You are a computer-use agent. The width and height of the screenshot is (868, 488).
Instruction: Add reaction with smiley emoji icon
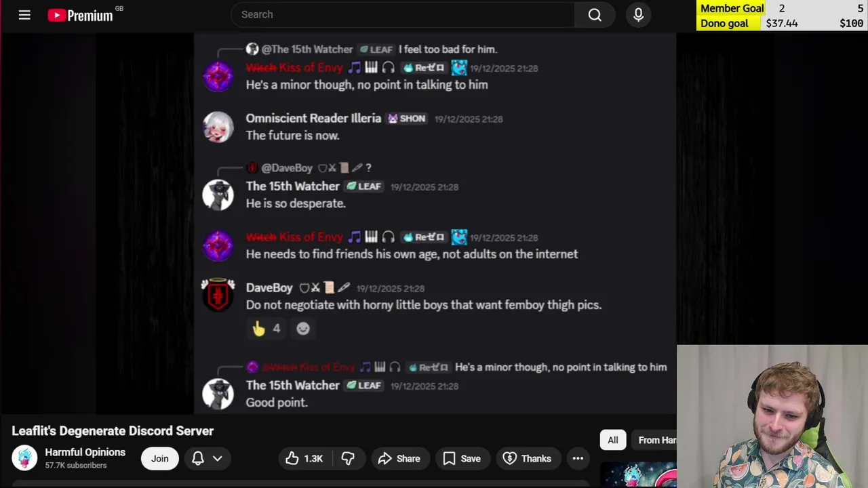303,329
